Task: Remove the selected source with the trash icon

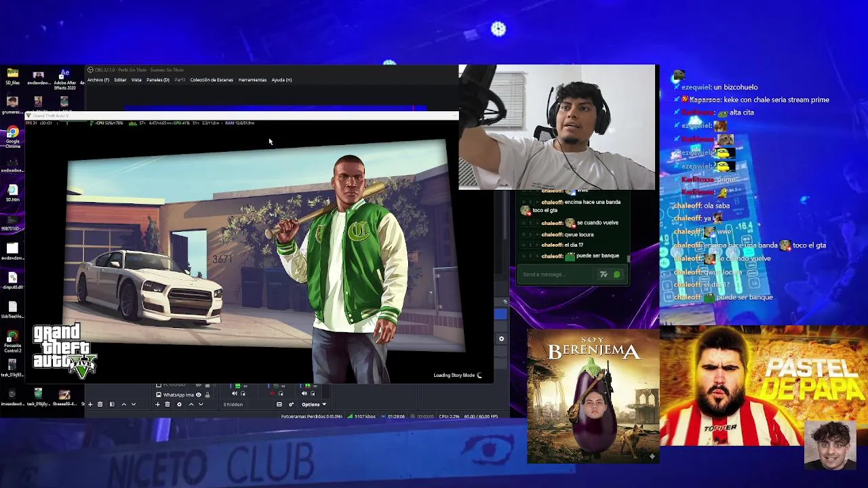Action: 167,404
